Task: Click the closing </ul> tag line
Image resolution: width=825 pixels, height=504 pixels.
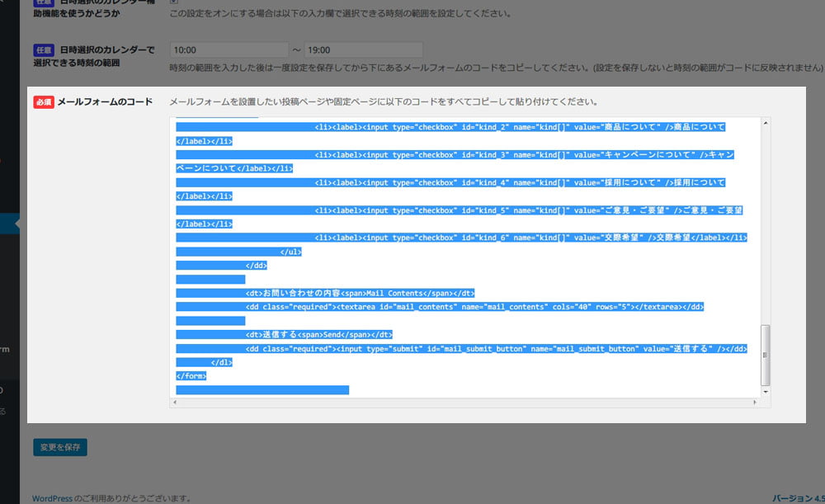Action: coord(239,252)
